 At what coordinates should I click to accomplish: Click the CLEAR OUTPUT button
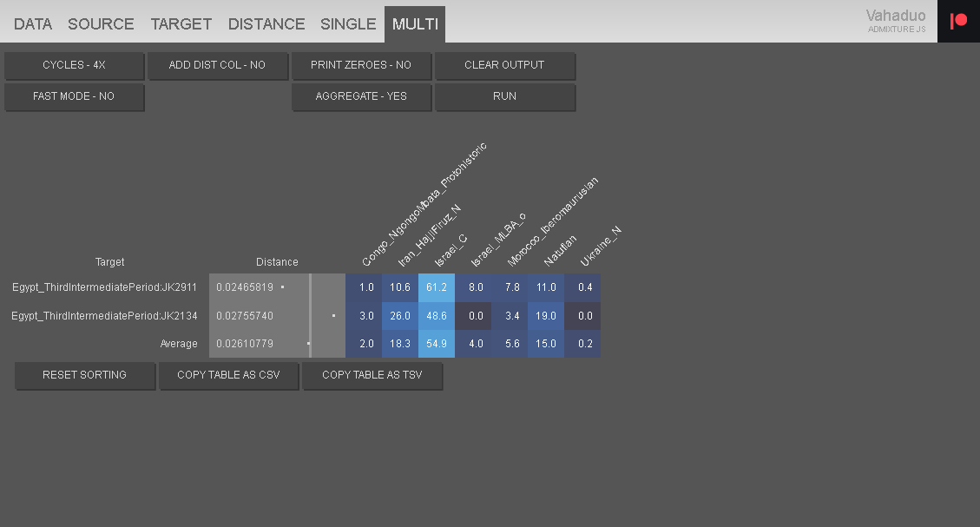[x=505, y=65]
